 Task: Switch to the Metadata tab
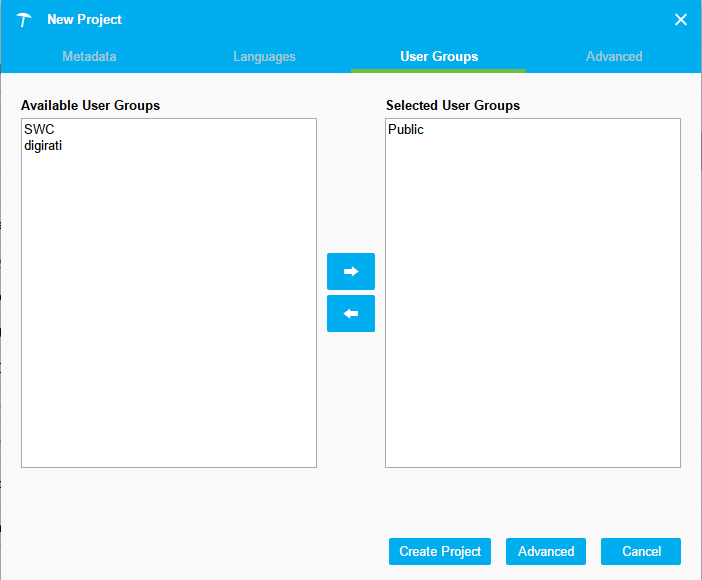89,56
